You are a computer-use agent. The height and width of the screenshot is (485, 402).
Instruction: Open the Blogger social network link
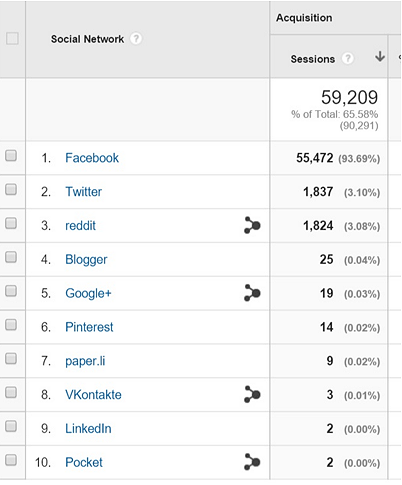coord(86,260)
